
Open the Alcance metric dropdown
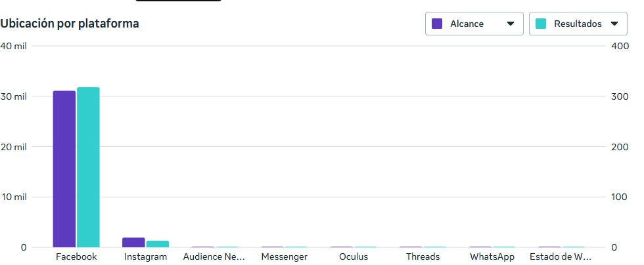pyautogui.click(x=473, y=24)
